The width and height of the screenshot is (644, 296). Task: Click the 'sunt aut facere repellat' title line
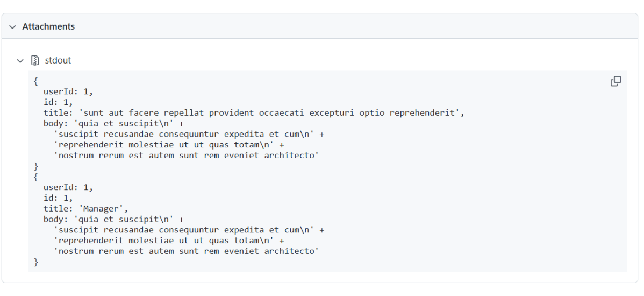pyautogui.click(x=254, y=113)
